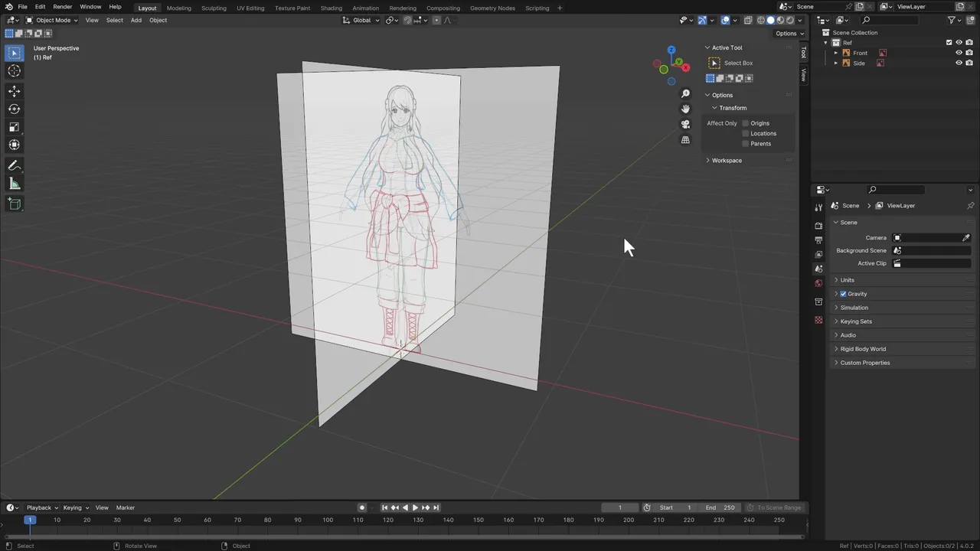This screenshot has width=980, height=551.
Task: Toggle X-ray view in viewport header
Action: tap(749, 21)
